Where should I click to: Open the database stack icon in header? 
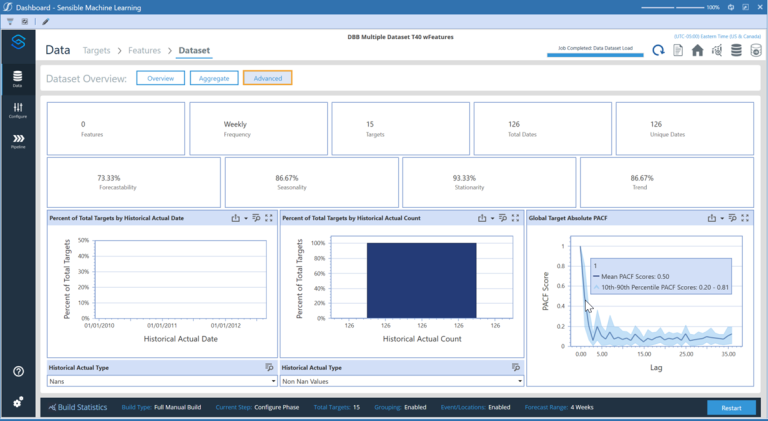tap(736, 51)
